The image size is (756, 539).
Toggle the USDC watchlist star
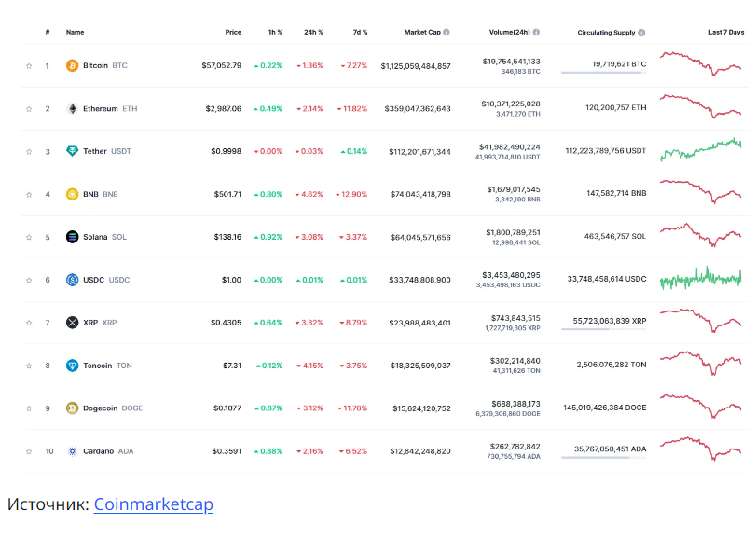(29, 280)
